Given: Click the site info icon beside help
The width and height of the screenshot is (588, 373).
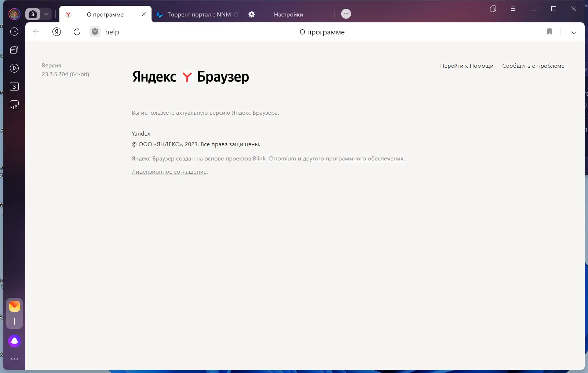Looking at the screenshot, I should click(x=95, y=32).
